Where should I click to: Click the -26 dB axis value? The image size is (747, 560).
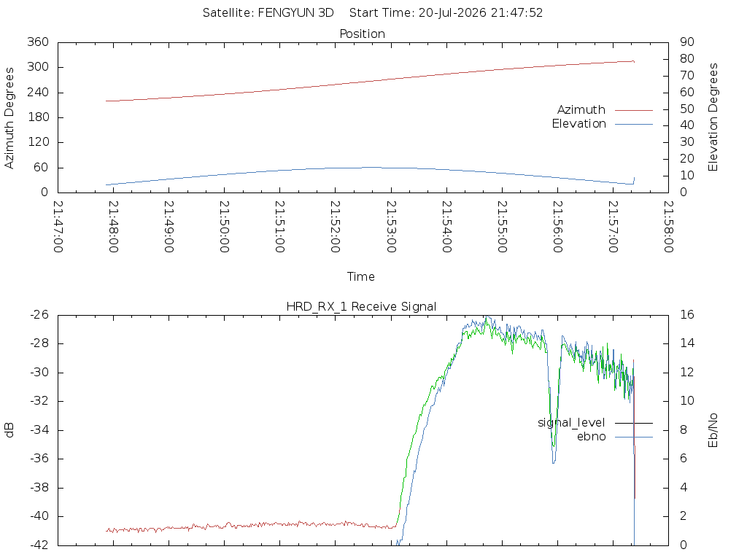click(39, 315)
